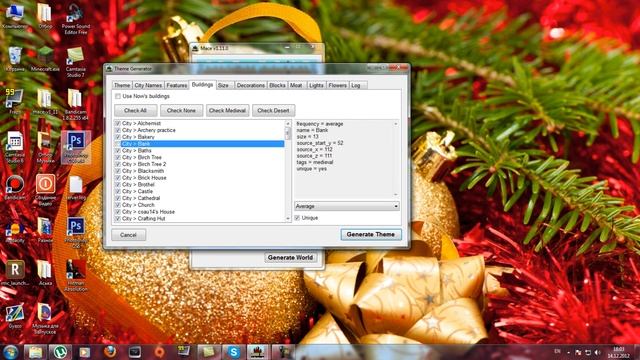640x360 pixels.
Task: Switch to Skype in the taskbar
Action: pyautogui.click(x=233, y=352)
